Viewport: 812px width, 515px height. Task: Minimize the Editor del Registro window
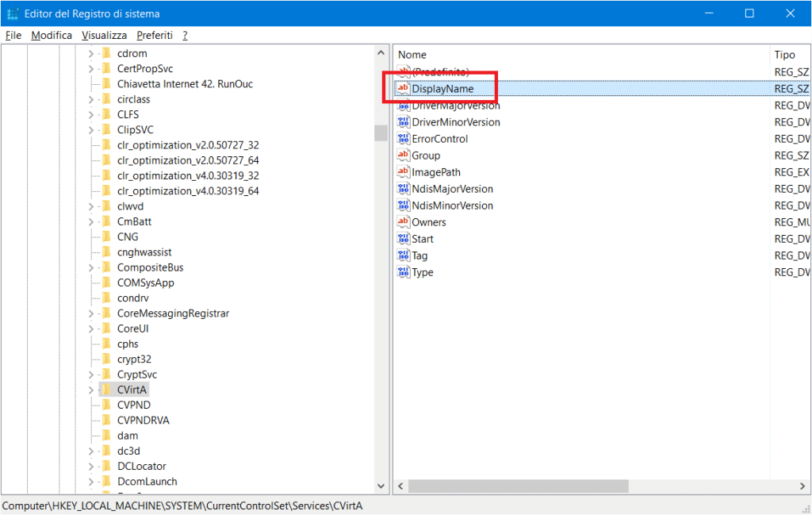tap(709, 13)
